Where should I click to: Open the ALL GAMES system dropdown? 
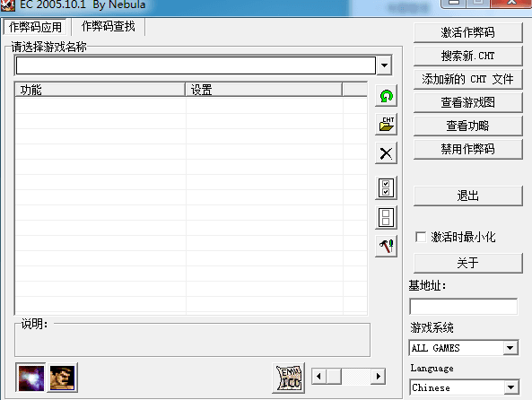[x=510, y=348]
